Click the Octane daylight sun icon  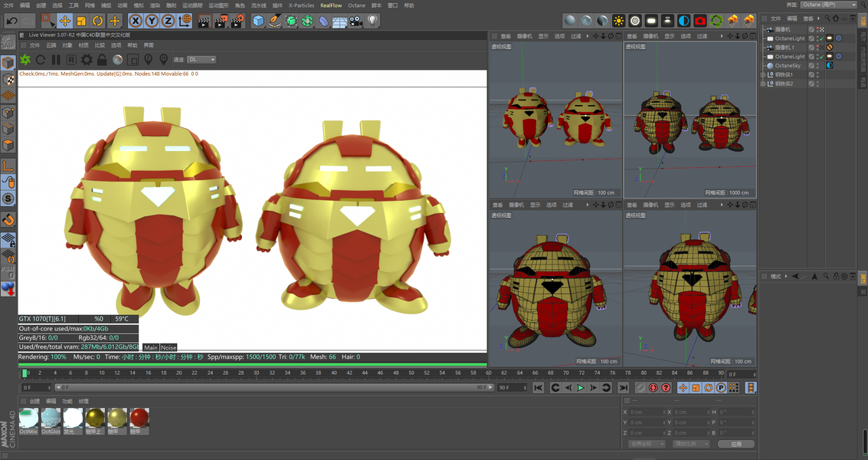(619, 21)
